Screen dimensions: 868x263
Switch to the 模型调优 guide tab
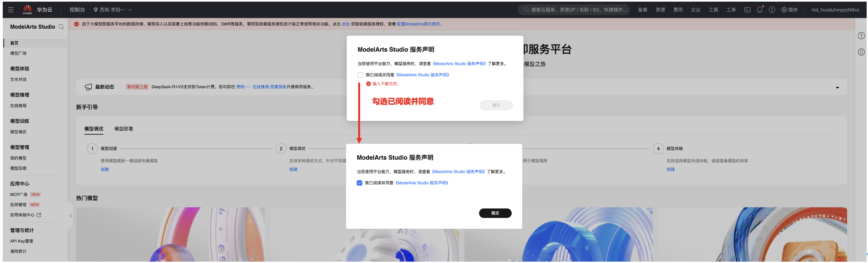(94, 129)
